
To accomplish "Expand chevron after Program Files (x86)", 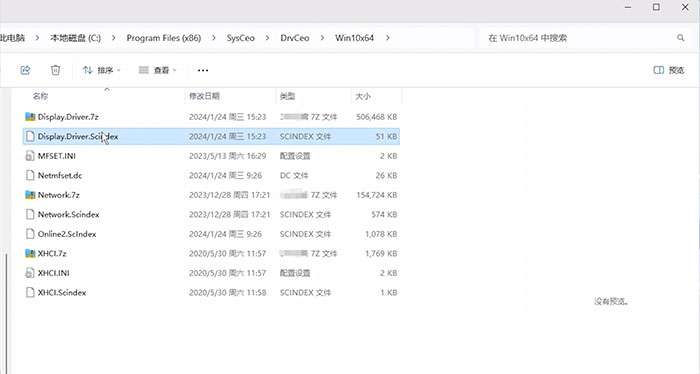I will point(214,38).
